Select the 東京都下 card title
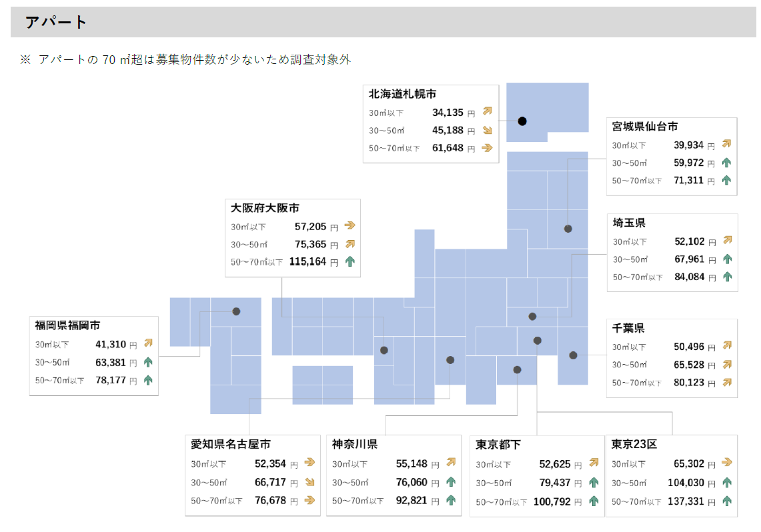761x532 pixels. coord(498,444)
